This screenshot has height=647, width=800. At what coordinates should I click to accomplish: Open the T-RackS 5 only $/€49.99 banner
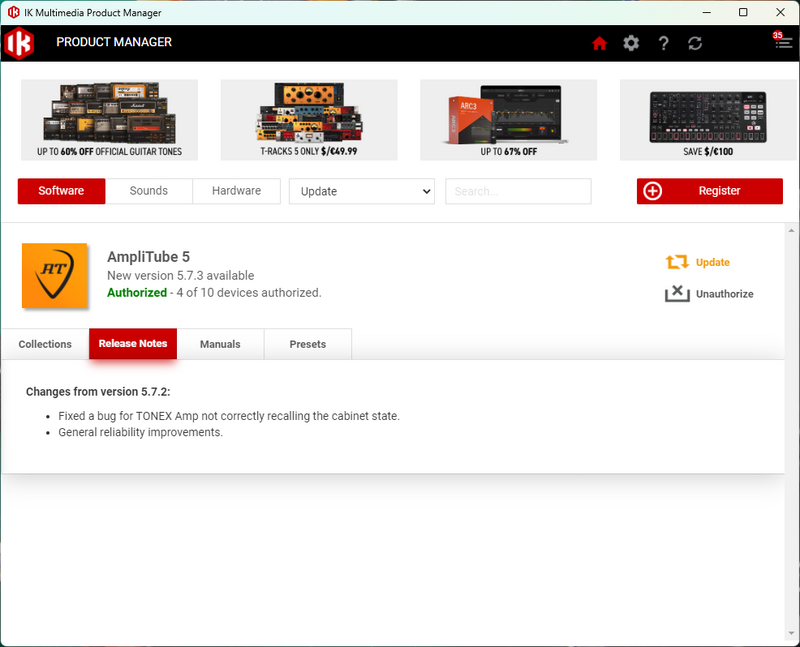(x=309, y=120)
